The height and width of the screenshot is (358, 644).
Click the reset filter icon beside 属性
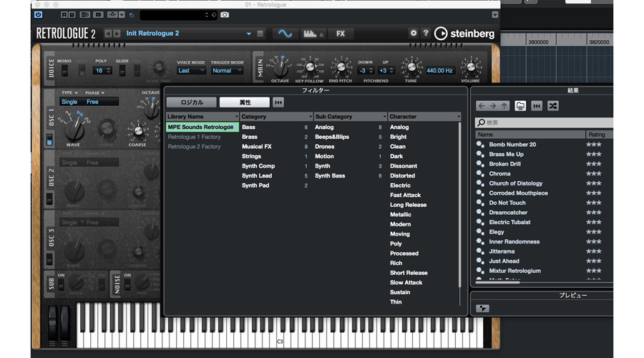(x=278, y=102)
